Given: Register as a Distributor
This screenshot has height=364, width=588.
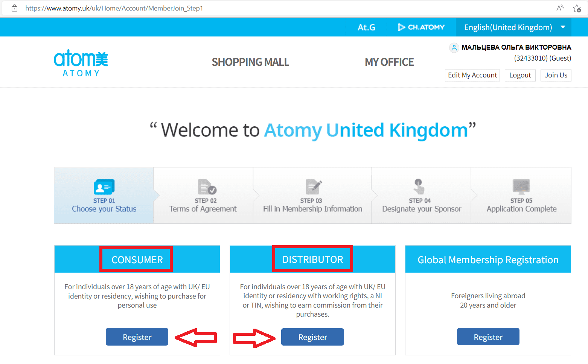Looking at the screenshot, I should (312, 337).
